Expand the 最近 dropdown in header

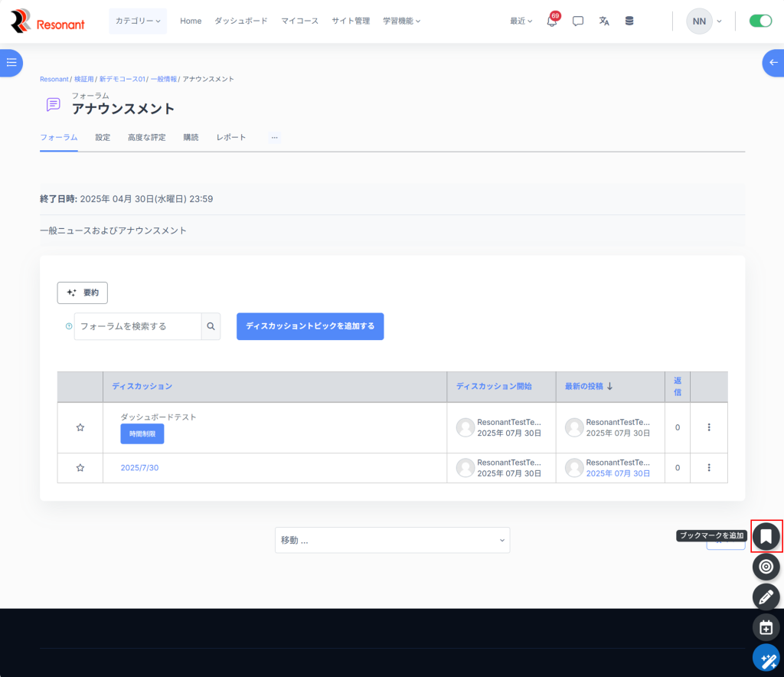coord(521,21)
